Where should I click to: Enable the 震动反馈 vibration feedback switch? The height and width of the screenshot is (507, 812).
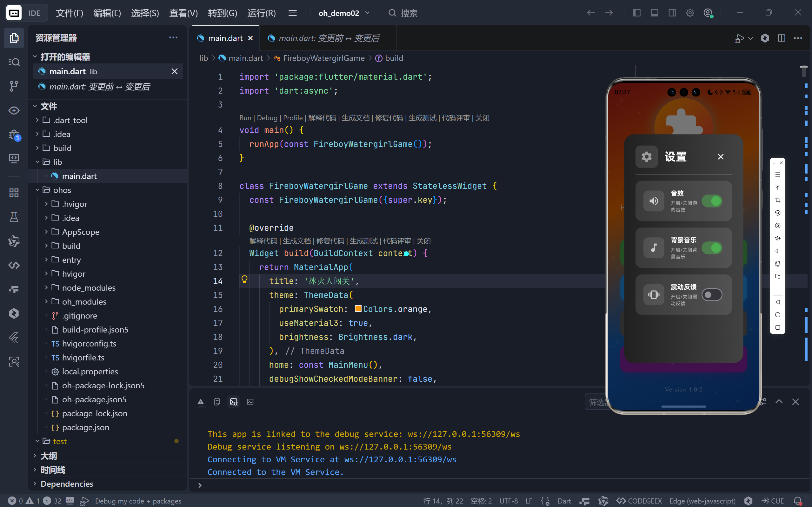pos(712,295)
